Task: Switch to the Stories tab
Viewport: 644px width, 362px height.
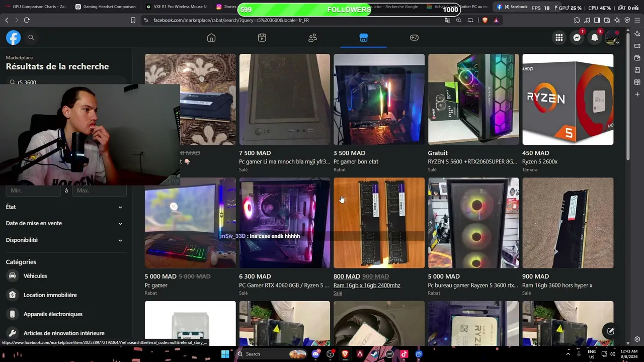Action: pos(226,7)
